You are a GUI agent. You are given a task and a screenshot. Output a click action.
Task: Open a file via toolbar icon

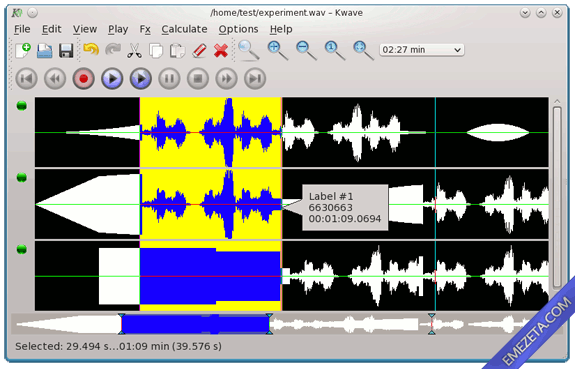tap(45, 51)
